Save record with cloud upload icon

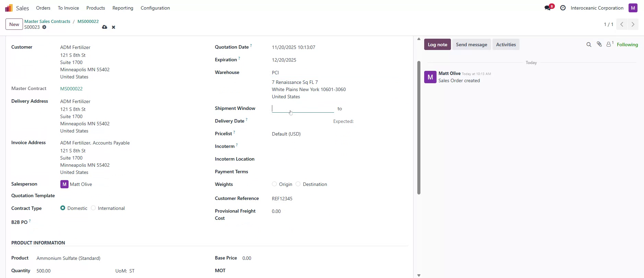(105, 27)
